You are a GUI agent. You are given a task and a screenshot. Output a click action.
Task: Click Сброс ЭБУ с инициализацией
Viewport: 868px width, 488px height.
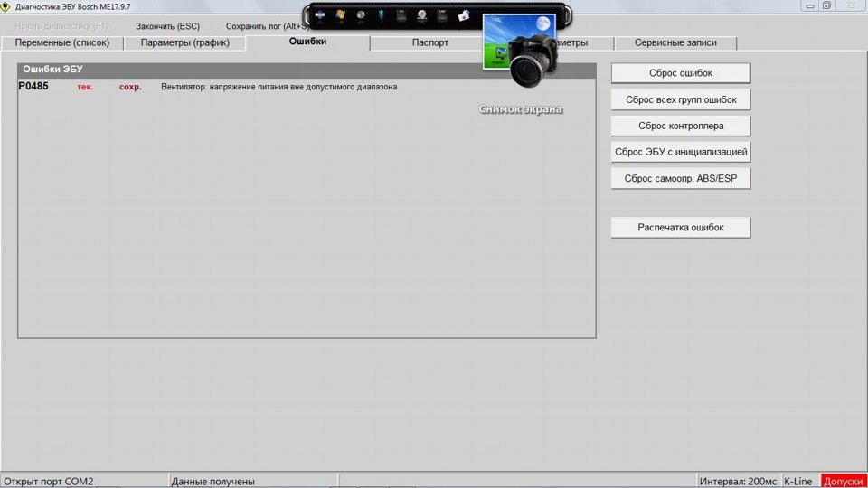click(680, 152)
